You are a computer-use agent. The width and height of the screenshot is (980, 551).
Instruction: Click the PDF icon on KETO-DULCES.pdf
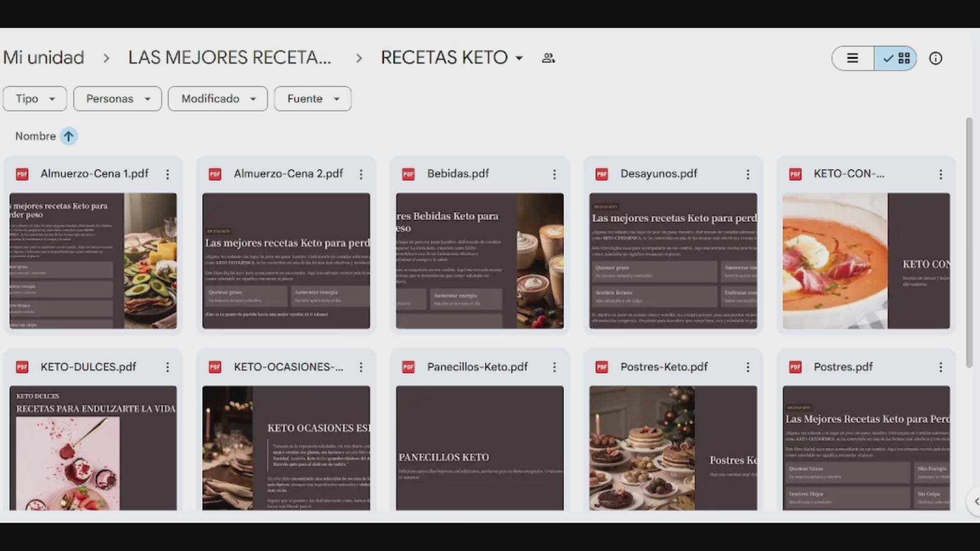(x=22, y=367)
